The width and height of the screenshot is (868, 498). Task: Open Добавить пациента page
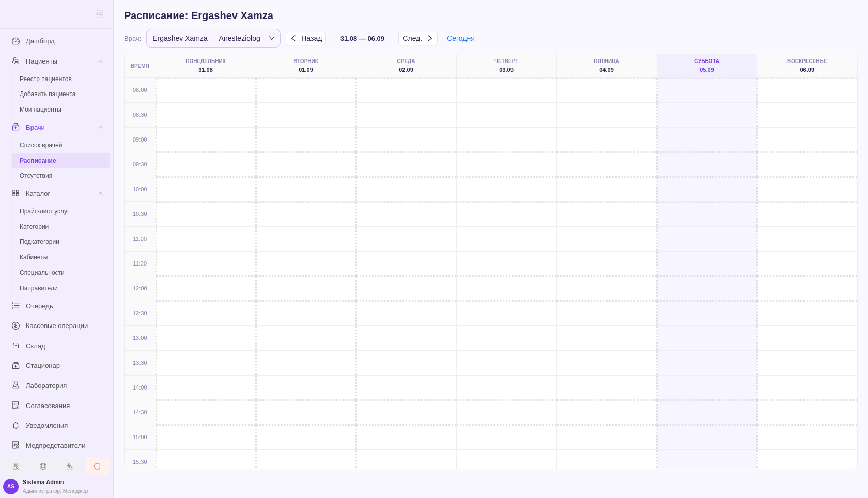(48, 94)
